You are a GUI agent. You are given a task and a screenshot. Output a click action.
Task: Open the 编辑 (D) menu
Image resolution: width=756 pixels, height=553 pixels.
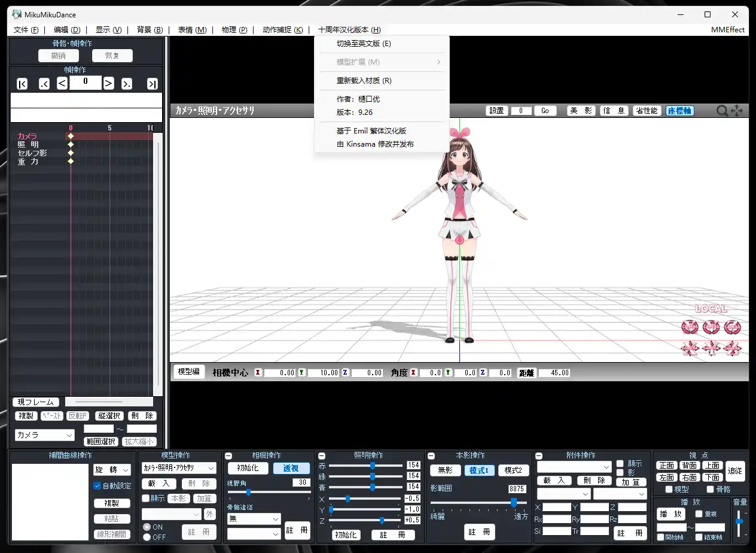tap(67, 30)
